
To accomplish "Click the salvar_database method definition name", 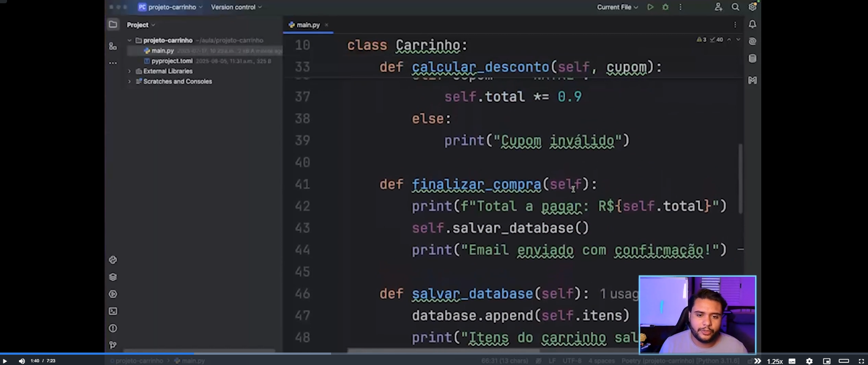I will click(472, 294).
